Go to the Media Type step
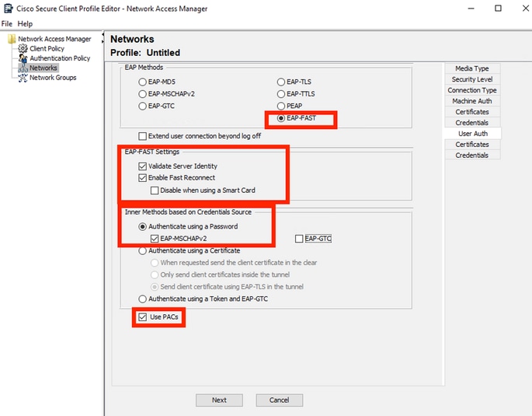 point(472,68)
